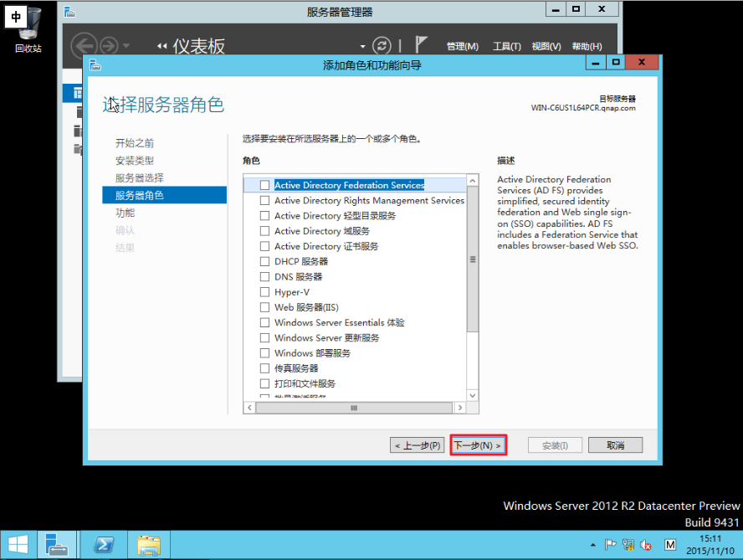Go to the 安装类型 wizard step
Image resolution: width=743 pixels, height=560 pixels.
coord(135,160)
